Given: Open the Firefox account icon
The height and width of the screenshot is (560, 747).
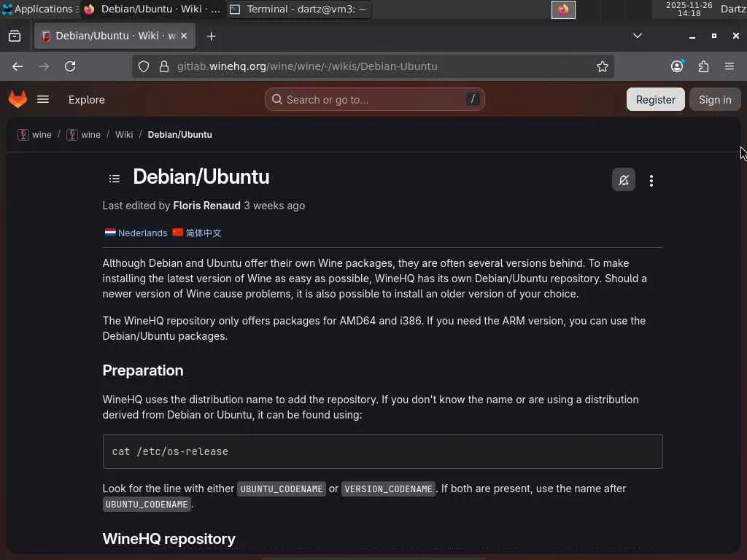Looking at the screenshot, I should [677, 66].
